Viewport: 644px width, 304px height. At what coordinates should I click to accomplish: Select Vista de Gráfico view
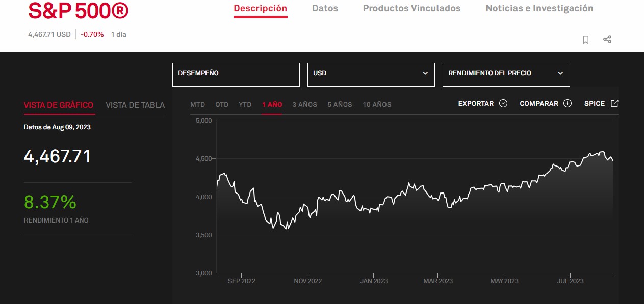(59, 105)
